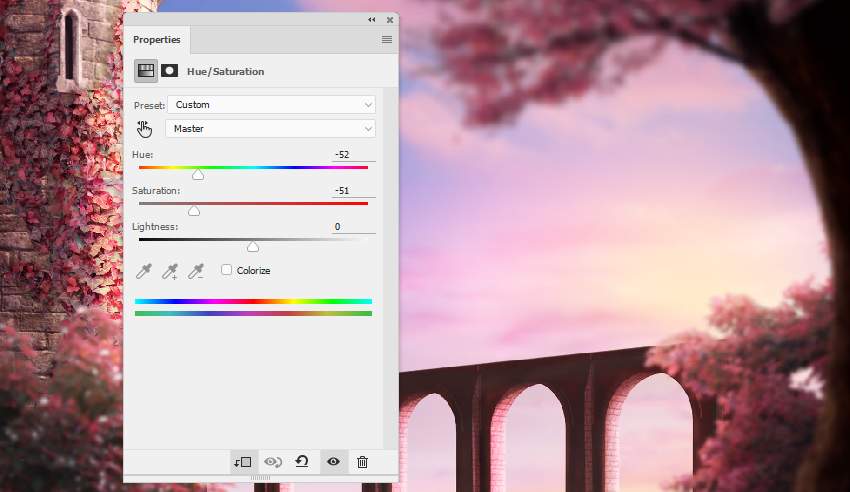This screenshot has width=850, height=492.
Task: Activate the on-image adjustment hand tool
Action: point(144,129)
